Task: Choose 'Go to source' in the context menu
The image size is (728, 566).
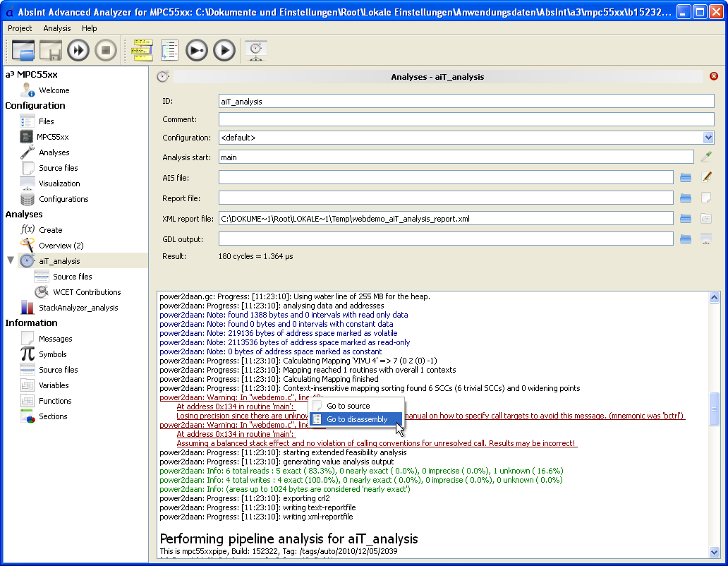Action: (x=356, y=406)
